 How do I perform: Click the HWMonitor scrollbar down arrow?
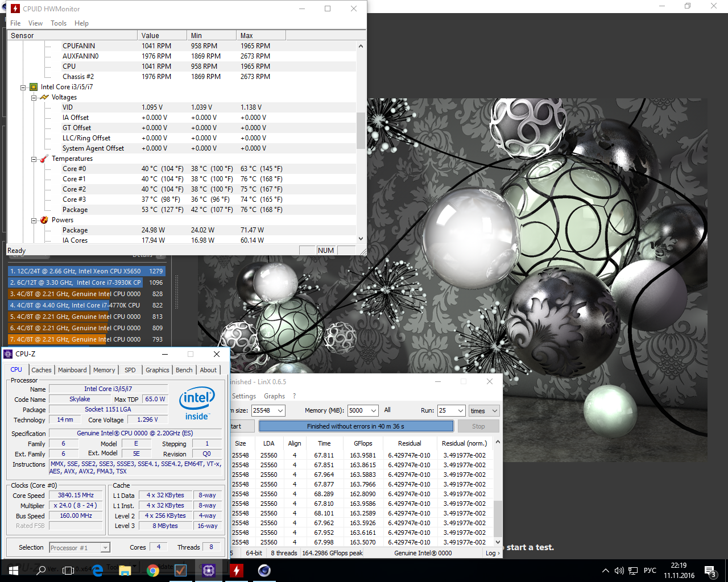[361, 239]
